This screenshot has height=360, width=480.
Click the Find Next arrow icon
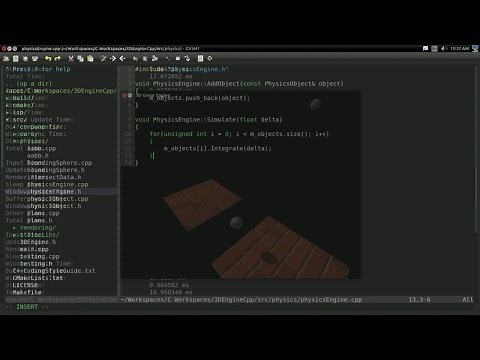point(113,59)
